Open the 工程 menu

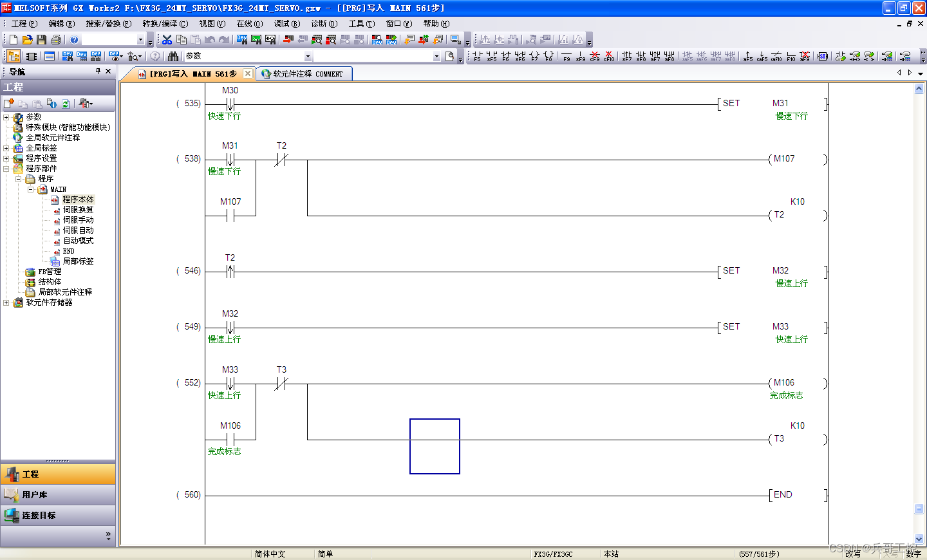24,24
